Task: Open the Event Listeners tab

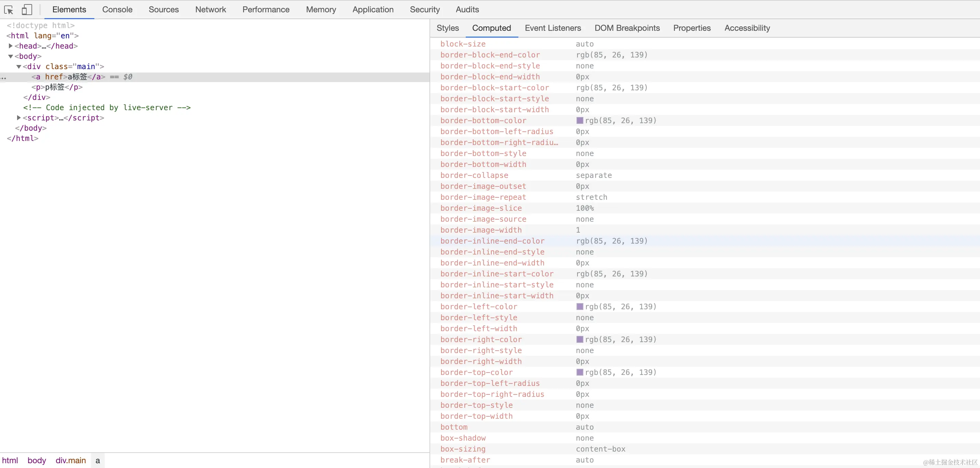Action: [552, 28]
